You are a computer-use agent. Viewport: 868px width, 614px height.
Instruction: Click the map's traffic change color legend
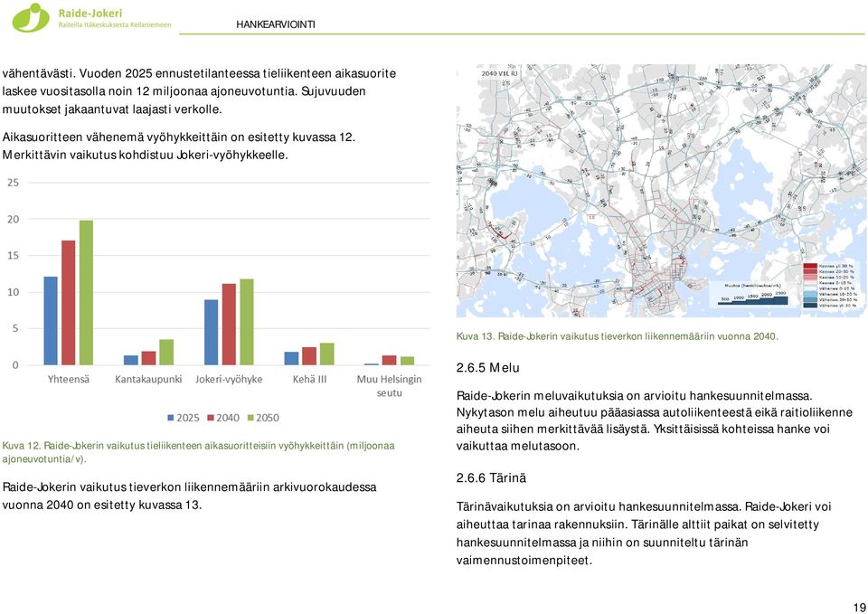point(830,286)
